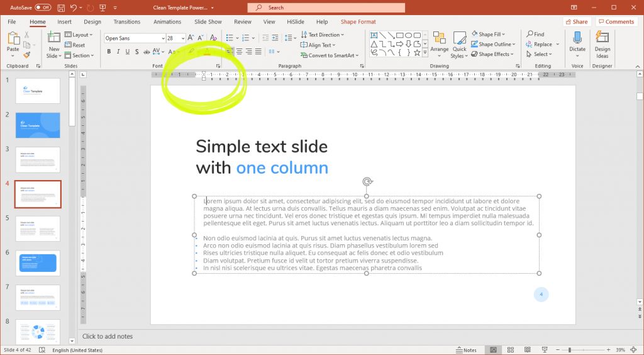Select the Oval shape in gallery
This screenshot has width=644, height=355.
[x=408, y=35]
